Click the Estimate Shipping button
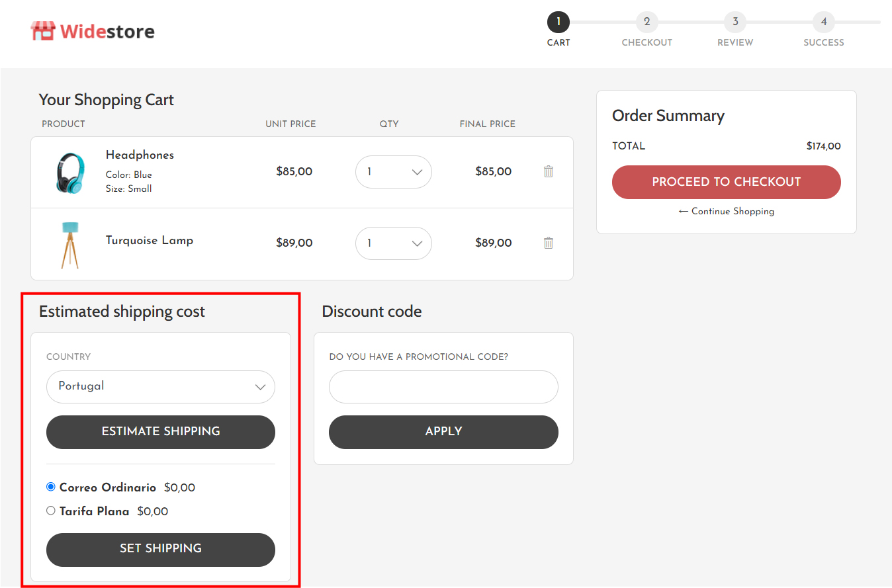The height and width of the screenshot is (588, 892). 161,432
